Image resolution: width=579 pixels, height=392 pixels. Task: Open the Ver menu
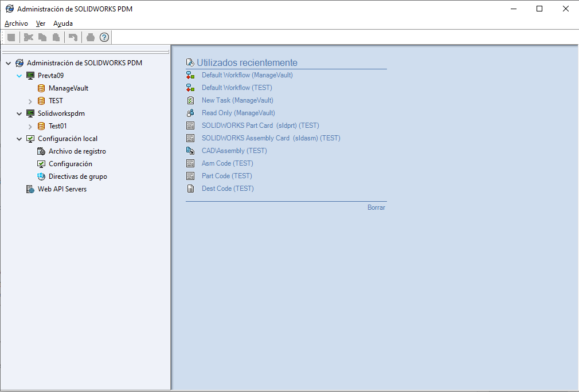(41, 23)
